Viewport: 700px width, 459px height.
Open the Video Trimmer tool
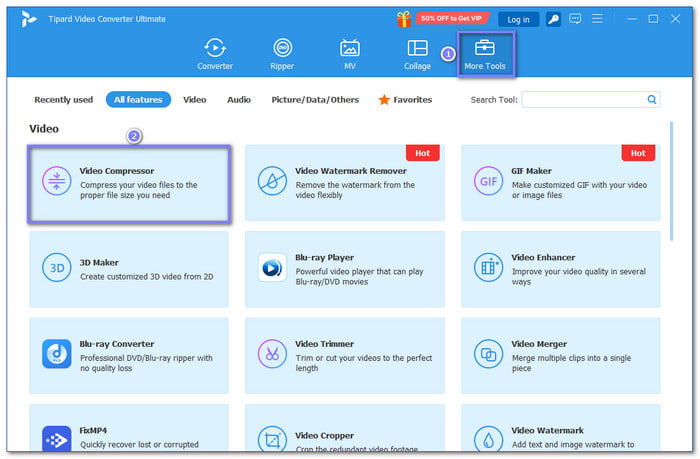coord(344,354)
